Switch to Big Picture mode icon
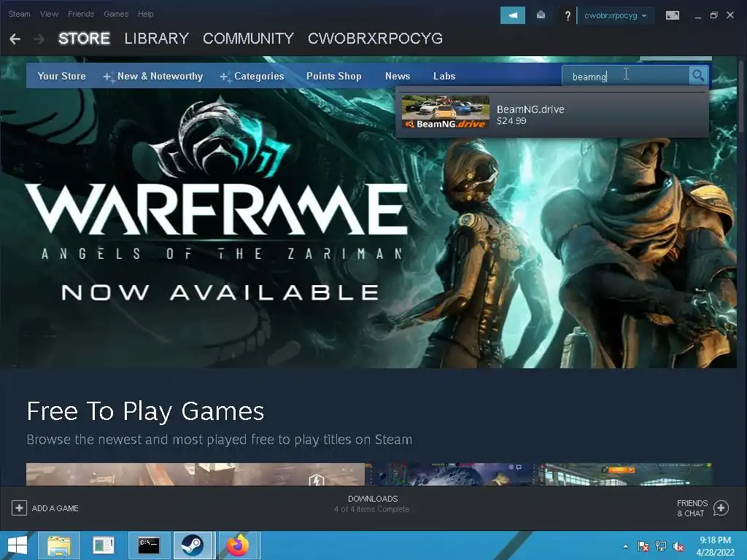This screenshot has width=747, height=560. pyautogui.click(x=672, y=15)
